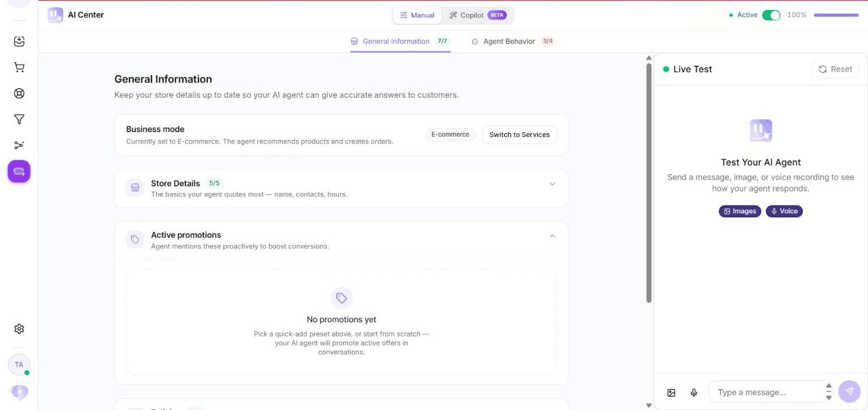
Task: Click the Voice chip
Action: tap(784, 211)
